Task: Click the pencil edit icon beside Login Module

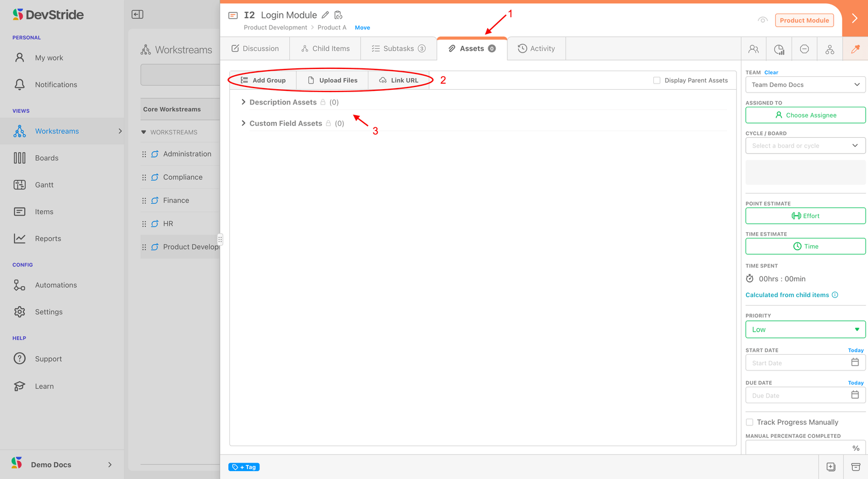Action: click(325, 15)
